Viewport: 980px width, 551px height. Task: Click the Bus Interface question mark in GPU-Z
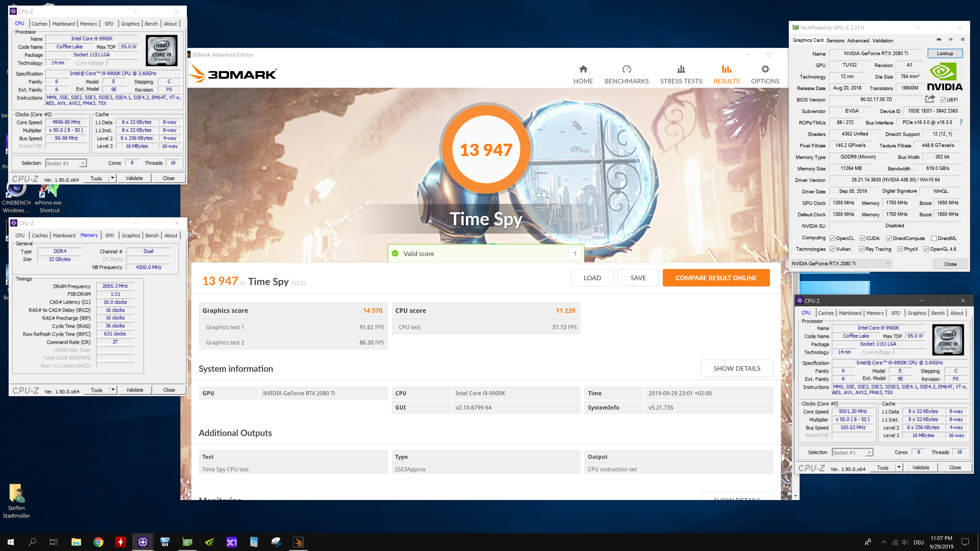(x=961, y=122)
